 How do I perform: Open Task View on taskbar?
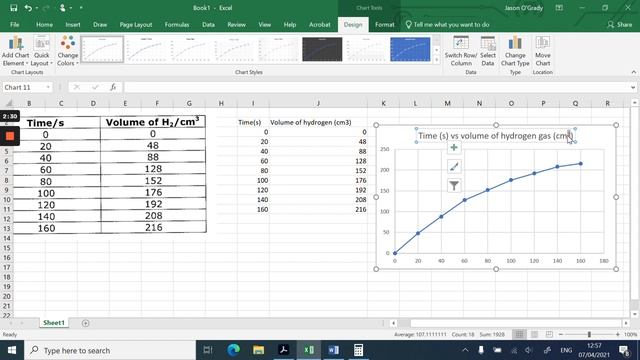pos(208,350)
